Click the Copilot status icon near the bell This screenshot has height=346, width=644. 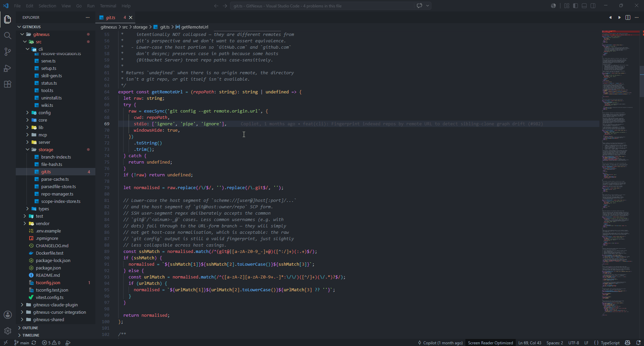coord(628,343)
